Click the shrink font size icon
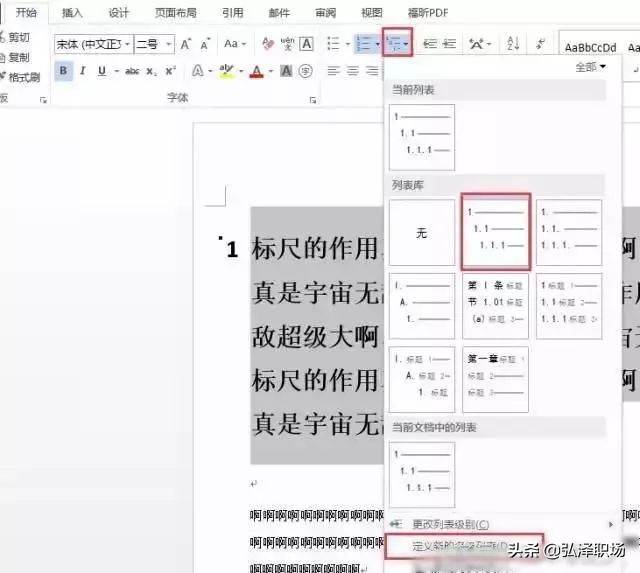The height and width of the screenshot is (573, 640). tap(205, 44)
